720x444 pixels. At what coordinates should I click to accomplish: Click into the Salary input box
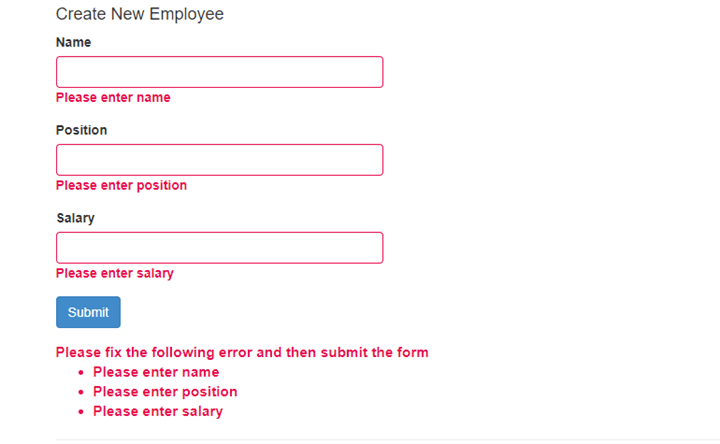pyautogui.click(x=219, y=248)
